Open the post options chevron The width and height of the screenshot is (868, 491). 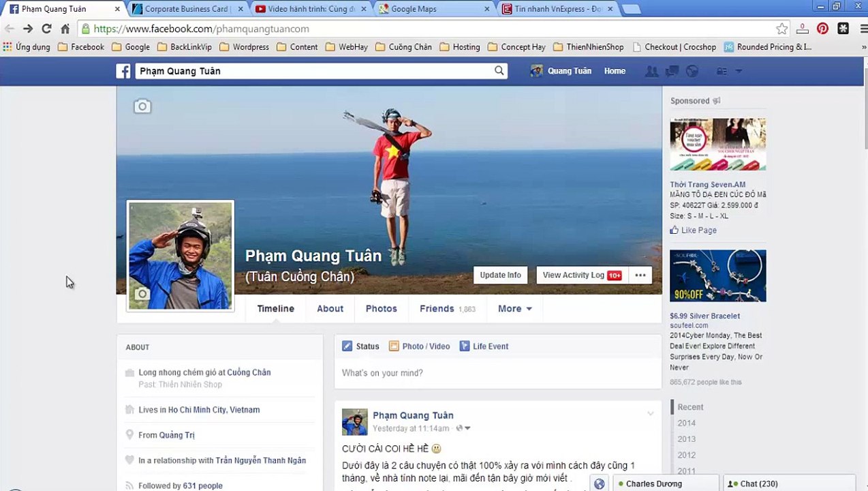(651, 414)
